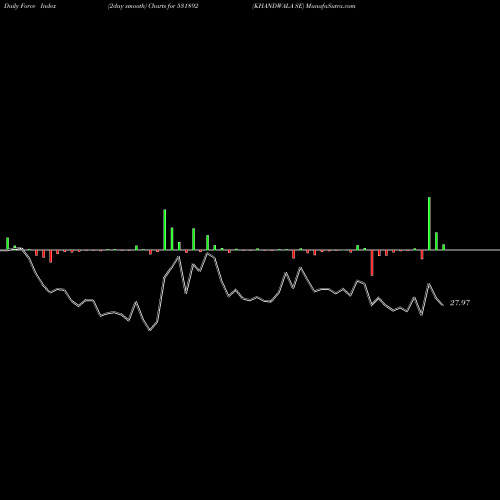500x500 pixels.
Task: Click the '(2day smooth) Charts for 531892' text
Action: [x=153, y=6]
